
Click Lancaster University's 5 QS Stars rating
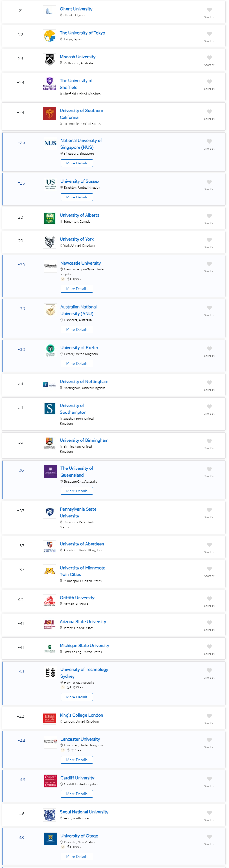(x=71, y=750)
